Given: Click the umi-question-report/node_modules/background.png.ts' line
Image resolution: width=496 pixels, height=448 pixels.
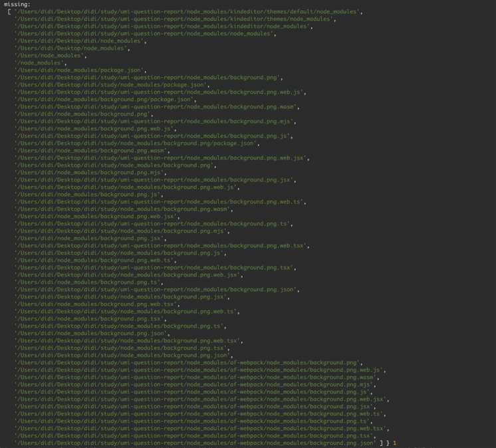Looking at the screenshot, I should [x=154, y=224].
